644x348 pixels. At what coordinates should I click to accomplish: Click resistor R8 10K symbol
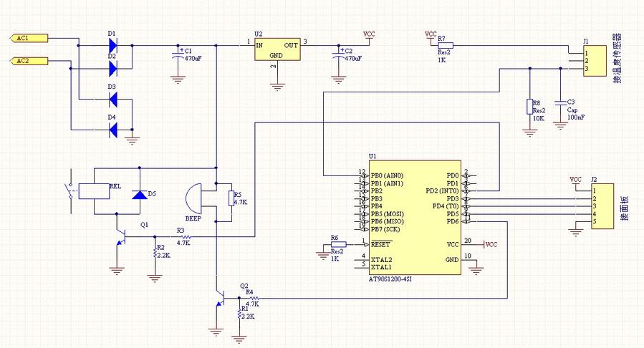coord(529,107)
